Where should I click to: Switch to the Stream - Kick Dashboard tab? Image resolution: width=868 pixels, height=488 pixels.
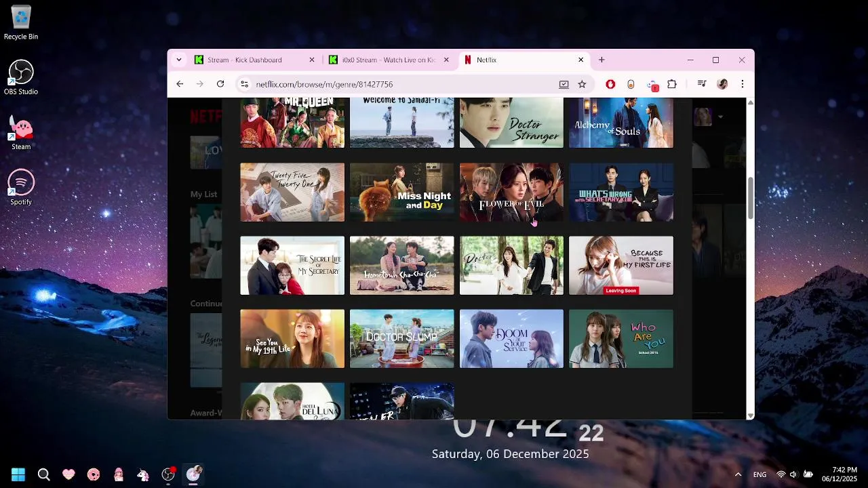click(x=255, y=60)
